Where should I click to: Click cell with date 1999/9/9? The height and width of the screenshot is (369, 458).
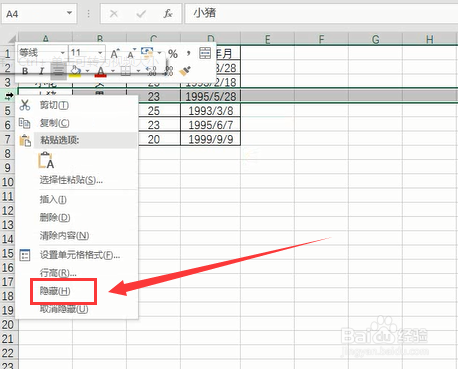[210, 139]
